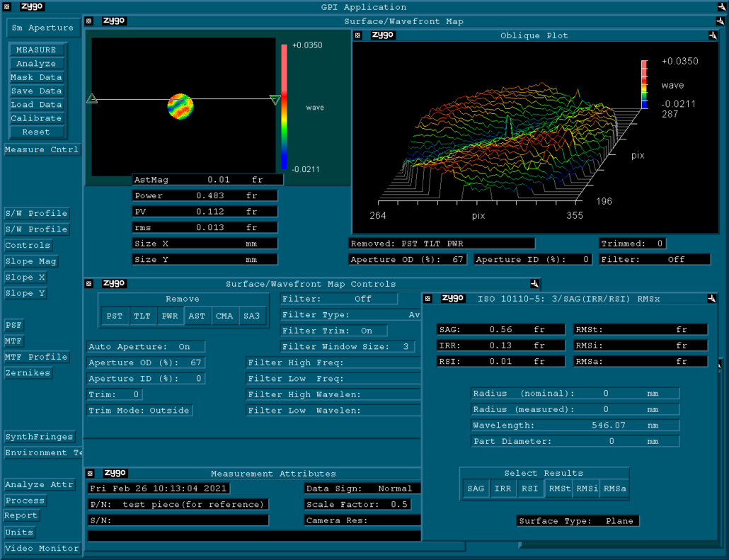Click the pin icon of ISO 10110-5 window
Viewport: 729px width, 560px height.
pyautogui.click(x=711, y=299)
